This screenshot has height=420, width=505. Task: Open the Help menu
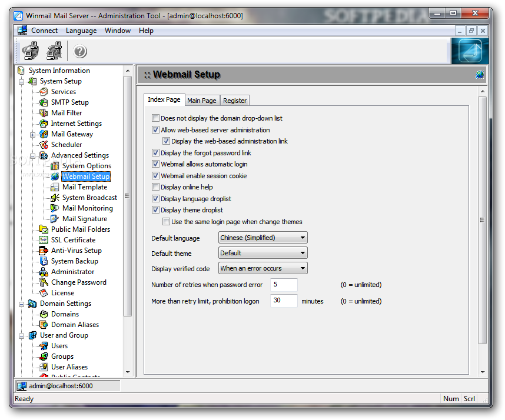pos(146,31)
